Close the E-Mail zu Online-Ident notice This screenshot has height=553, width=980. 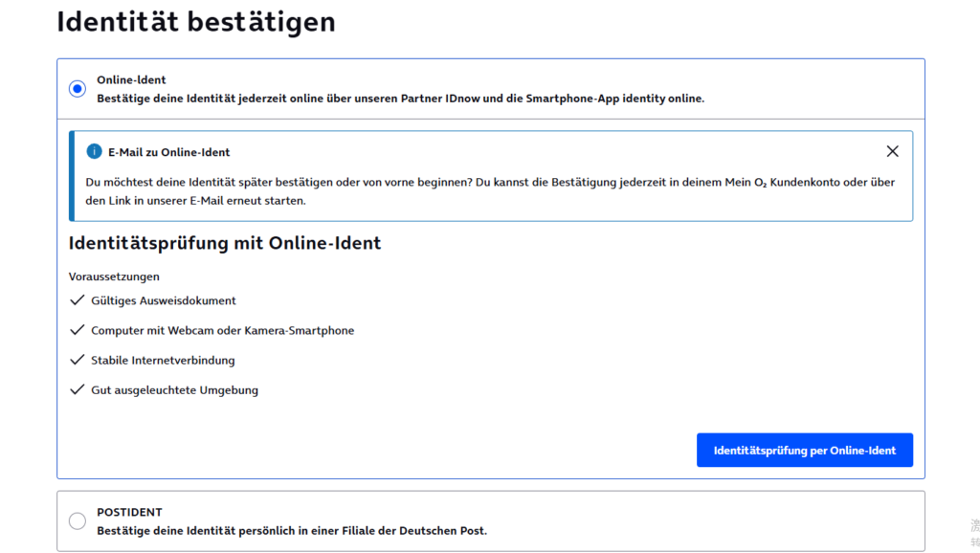tap(892, 151)
